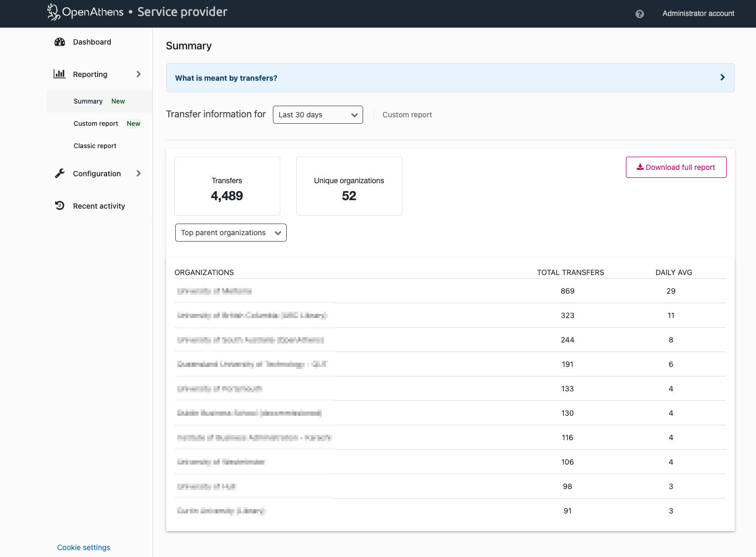Image resolution: width=756 pixels, height=557 pixels.
Task: Open the Last 30 days dropdown
Action: pos(317,115)
